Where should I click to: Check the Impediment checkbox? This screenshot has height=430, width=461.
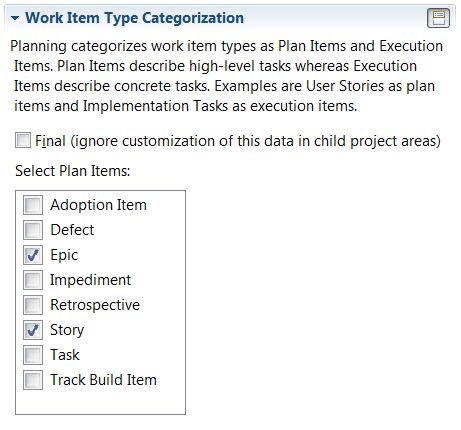click(x=33, y=280)
